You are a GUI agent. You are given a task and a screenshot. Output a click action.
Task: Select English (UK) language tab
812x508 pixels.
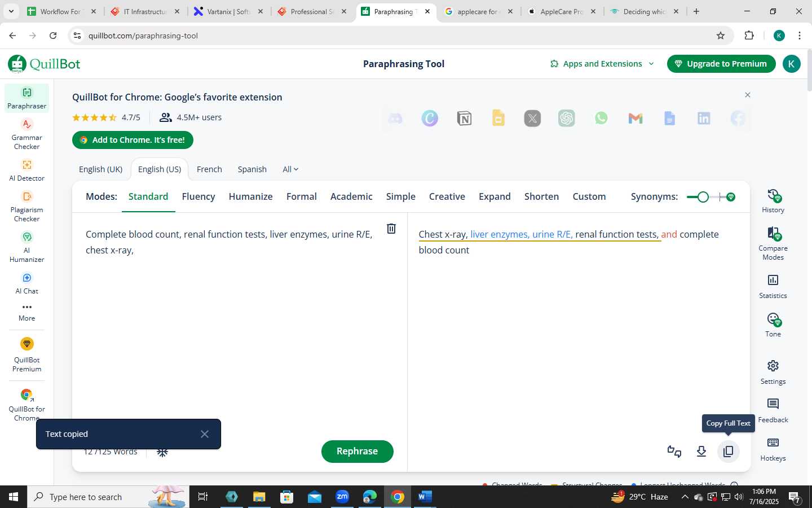(100, 169)
